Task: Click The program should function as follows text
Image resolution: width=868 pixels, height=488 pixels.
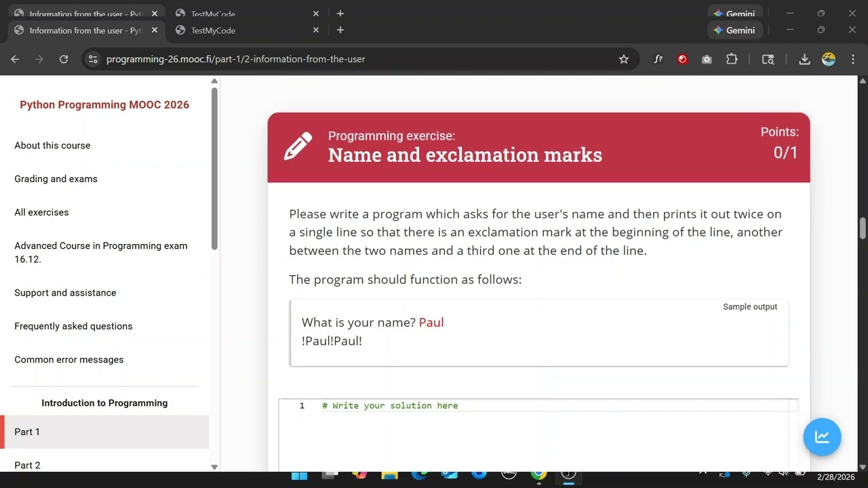Action: [406, 279]
